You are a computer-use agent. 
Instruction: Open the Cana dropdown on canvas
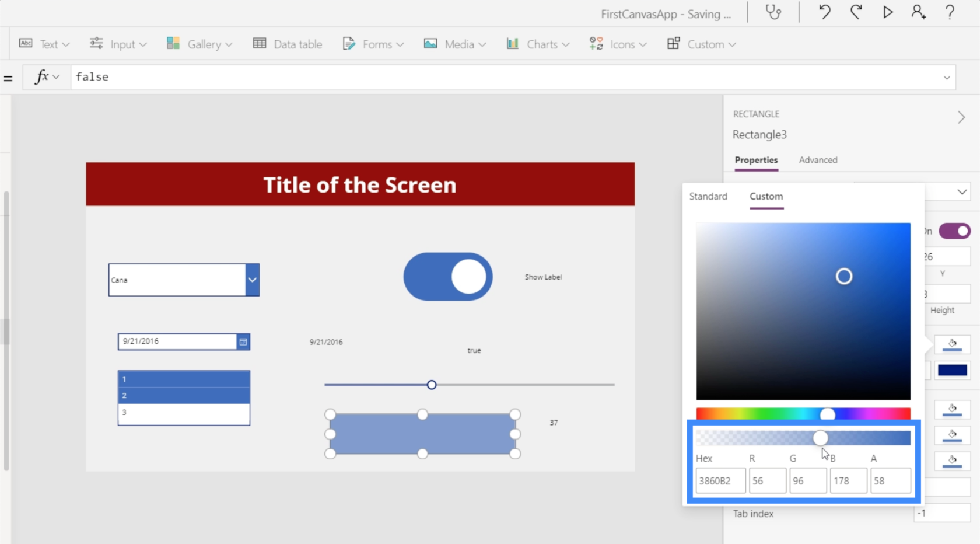click(252, 280)
